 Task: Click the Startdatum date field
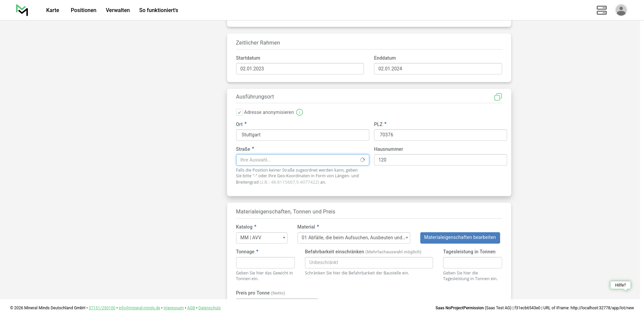300,69
